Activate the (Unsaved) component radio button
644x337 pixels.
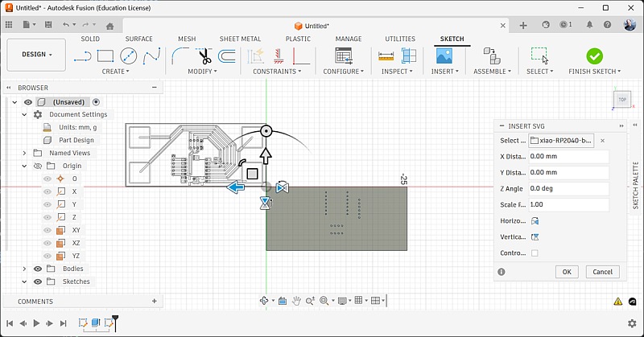96,102
